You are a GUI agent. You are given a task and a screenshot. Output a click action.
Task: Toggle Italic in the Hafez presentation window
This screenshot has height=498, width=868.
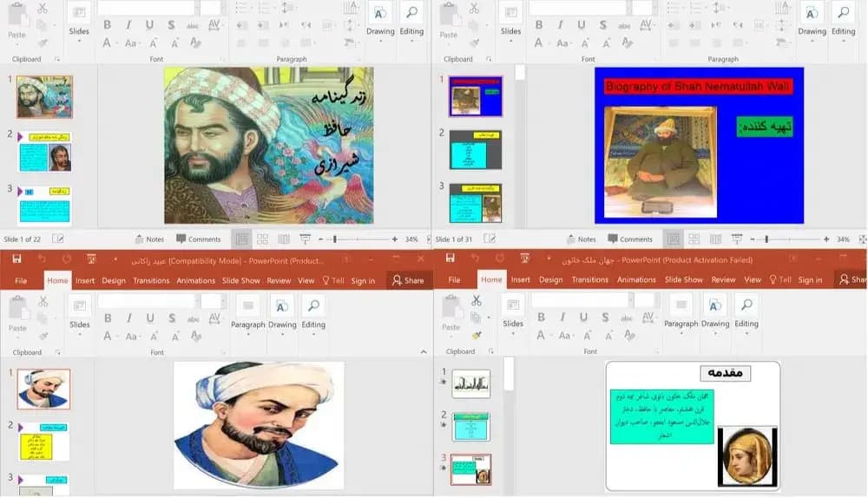tap(128, 25)
